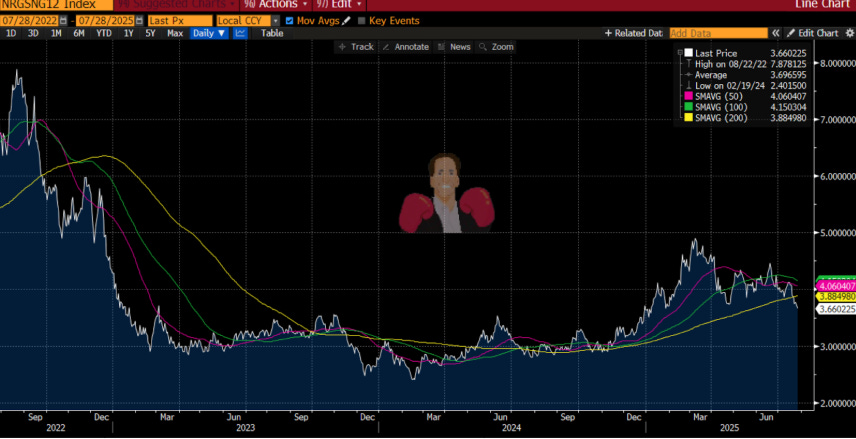Image resolution: width=856 pixels, height=439 pixels.
Task: Select the 1M range tab
Action: coord(56,33)
